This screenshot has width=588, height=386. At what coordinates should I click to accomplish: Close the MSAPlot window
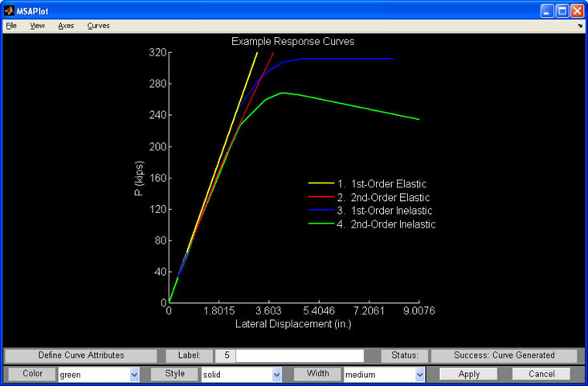pos(577,11)
